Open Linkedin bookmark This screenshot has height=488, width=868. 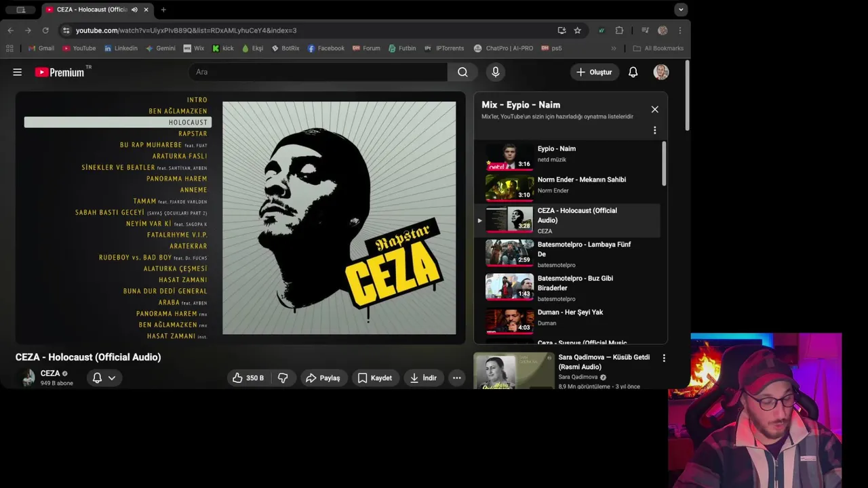coord(121,48)
